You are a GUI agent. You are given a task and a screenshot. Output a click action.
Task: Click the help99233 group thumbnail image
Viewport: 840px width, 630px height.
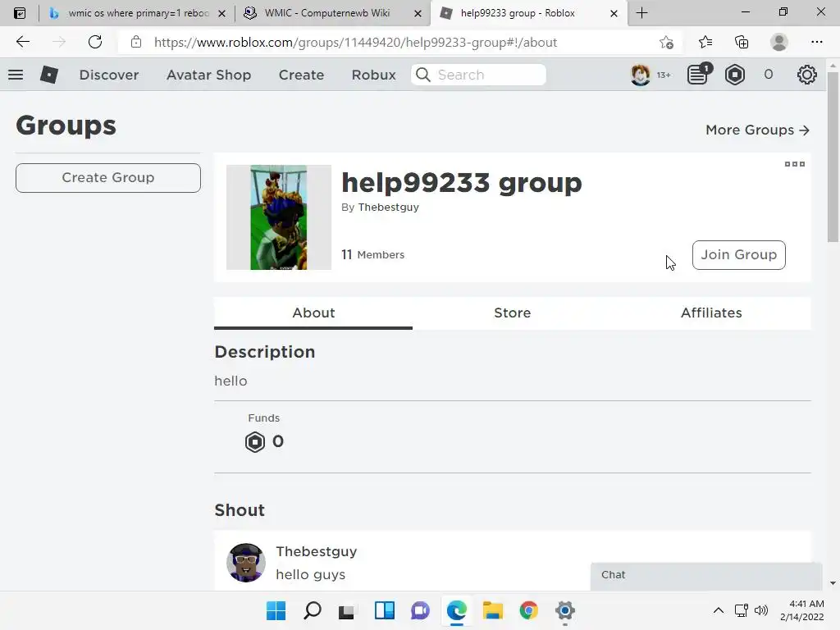coord(279,217)
